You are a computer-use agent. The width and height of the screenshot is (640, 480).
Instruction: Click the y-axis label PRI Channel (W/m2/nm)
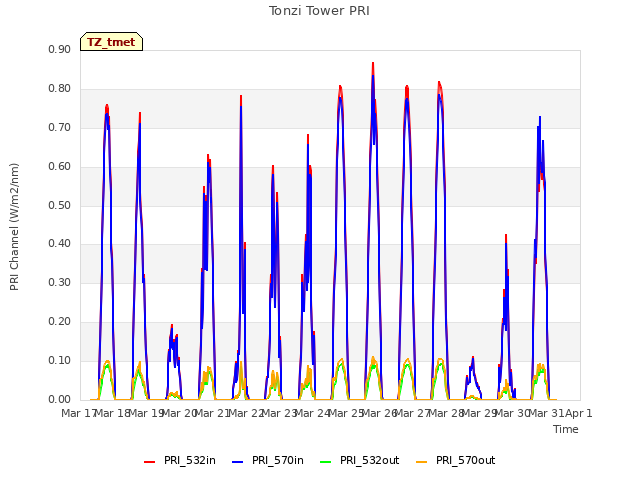[x=14, y=227]
